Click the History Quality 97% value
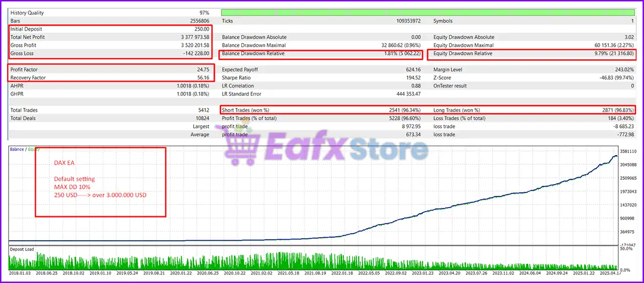 204,13
